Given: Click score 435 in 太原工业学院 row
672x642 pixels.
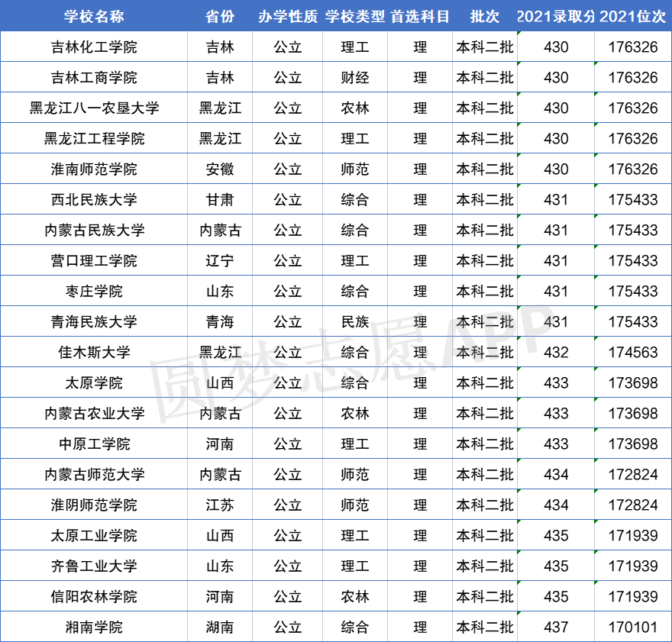Looking at the screenshot, I should click(556, 535).
